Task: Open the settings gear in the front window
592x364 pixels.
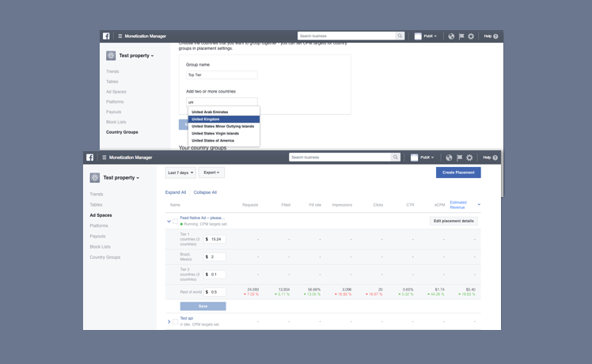Action: click(469, 157)
